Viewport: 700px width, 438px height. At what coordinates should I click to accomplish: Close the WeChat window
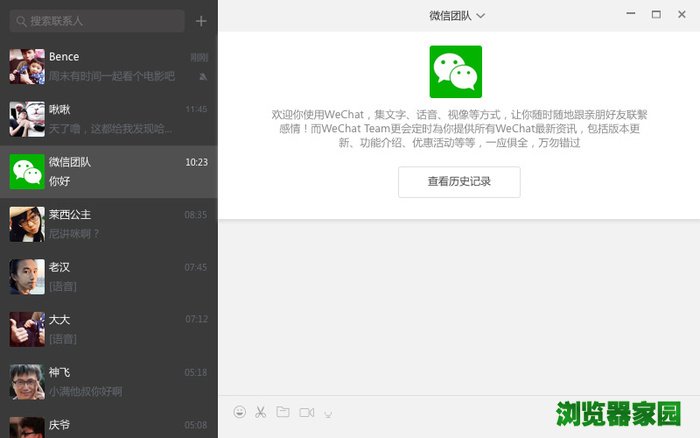pyautogui.click(x=682, y=14)
